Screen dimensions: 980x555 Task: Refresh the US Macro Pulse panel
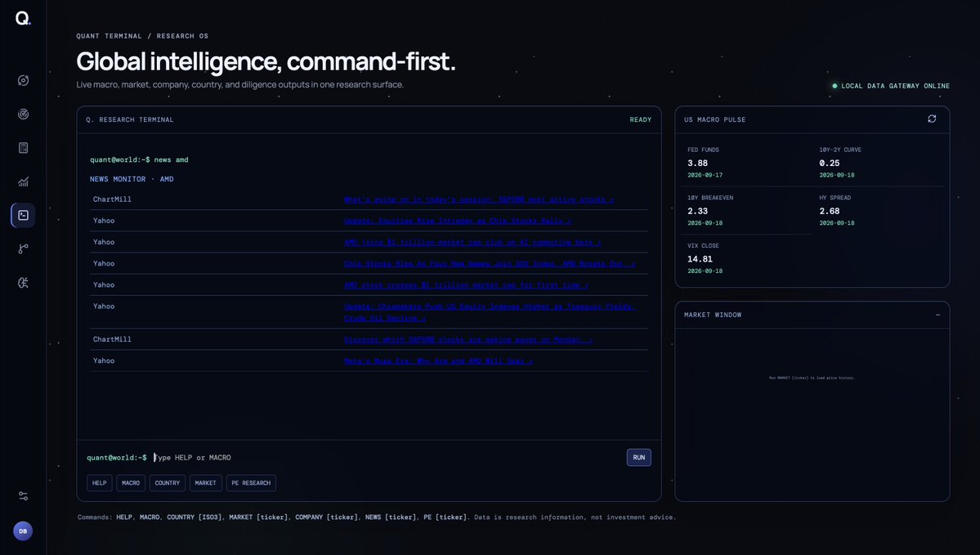click(x=932, y=119)
